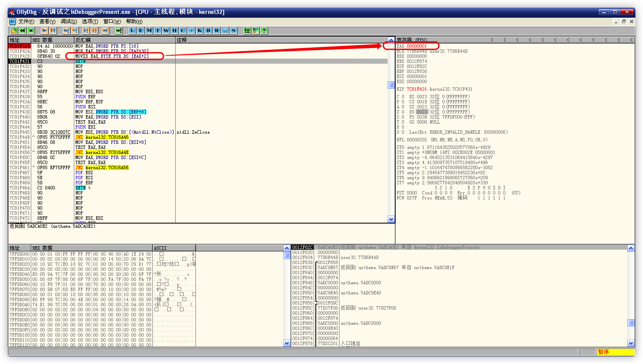Click the 寄存器 (FPU) registers header
643x364 pixels.
[x=412, y=40]
